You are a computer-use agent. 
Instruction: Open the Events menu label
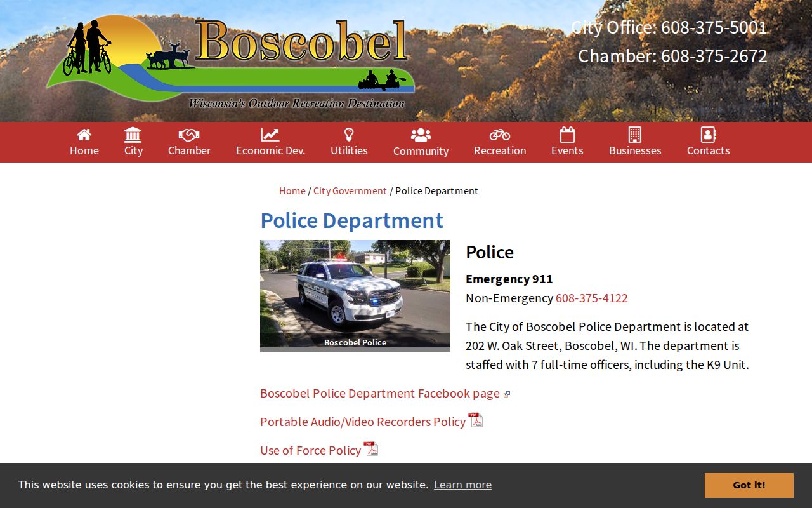567,150
